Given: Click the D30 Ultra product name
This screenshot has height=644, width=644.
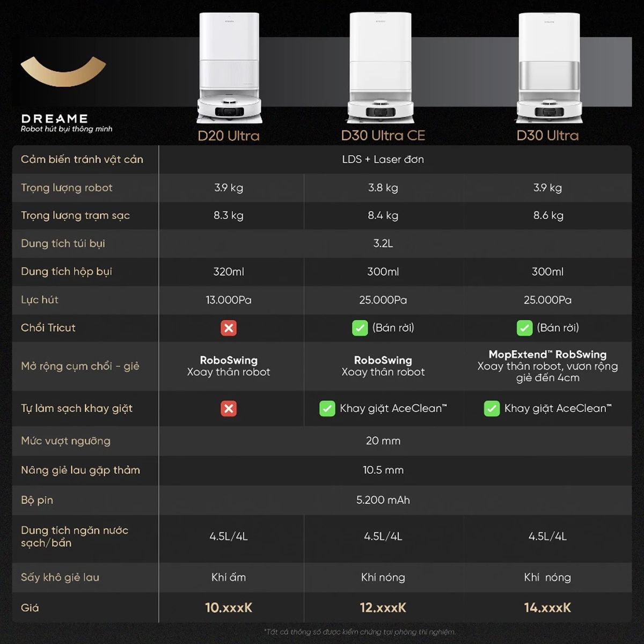Looking at the screenshot, I should tap(548, 136).
